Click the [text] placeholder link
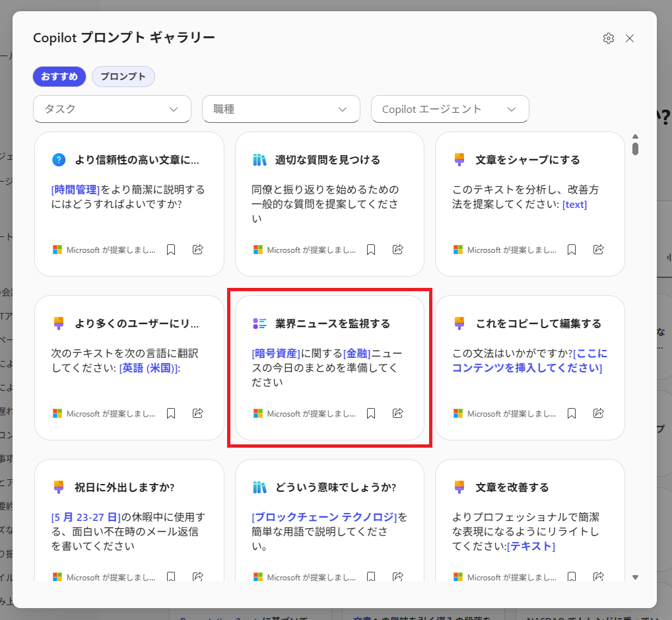 pyautogui.click(x=574, y=205)
